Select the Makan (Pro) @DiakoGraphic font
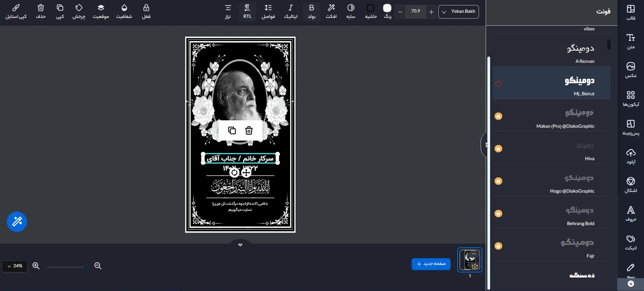The width and height of the screenshot is (644, 291). [552, 115]
